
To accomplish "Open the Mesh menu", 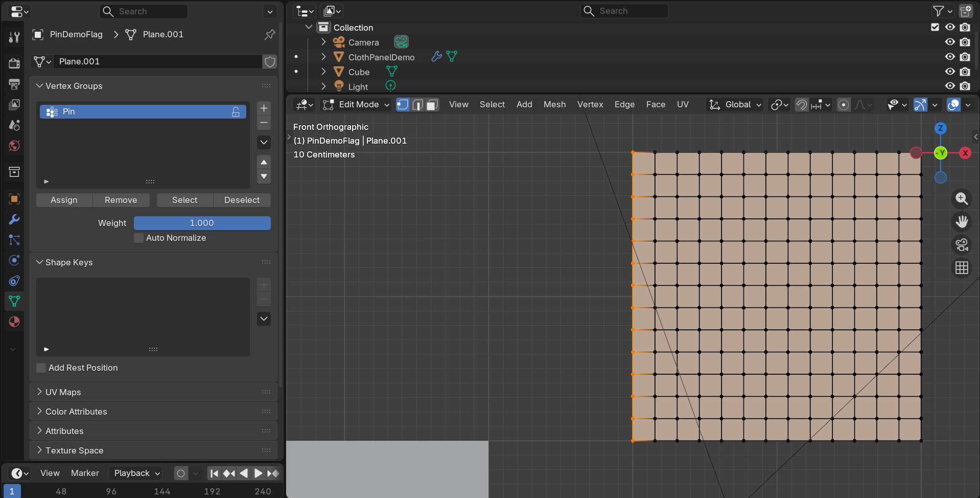I will (x=554, y=105).
